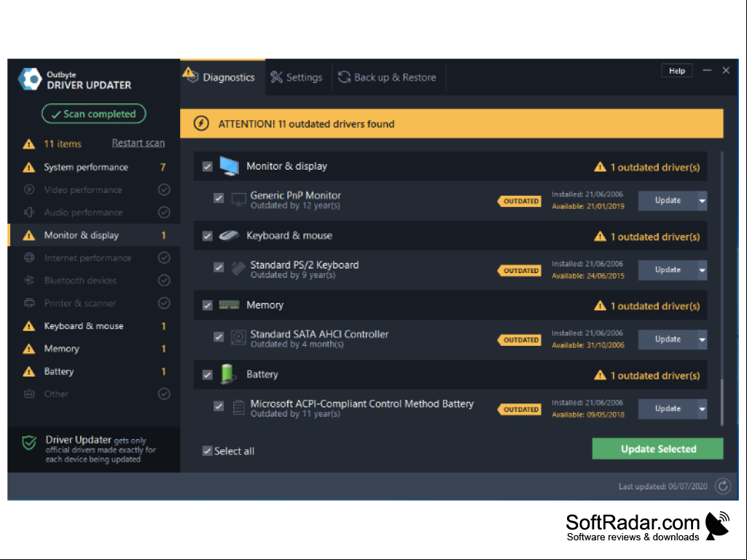Click the Update Selected button
The height and width of the screenshot is (560, 747).
coord(658,449)
